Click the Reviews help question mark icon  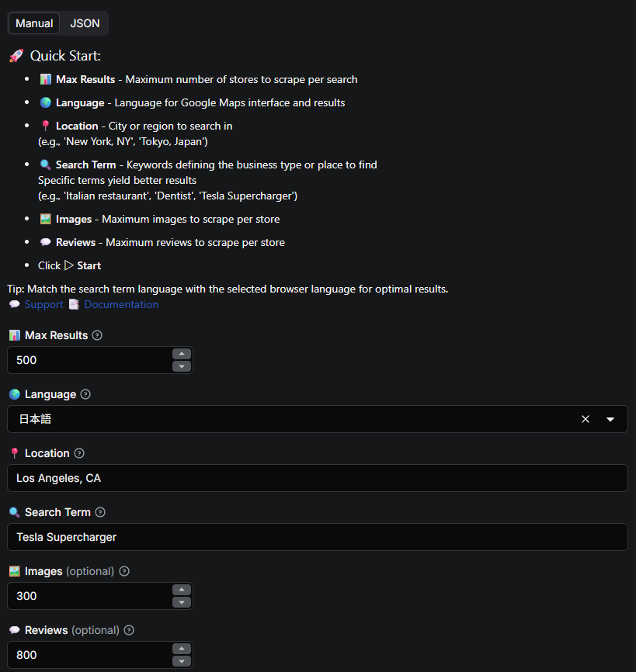(128, 630)
